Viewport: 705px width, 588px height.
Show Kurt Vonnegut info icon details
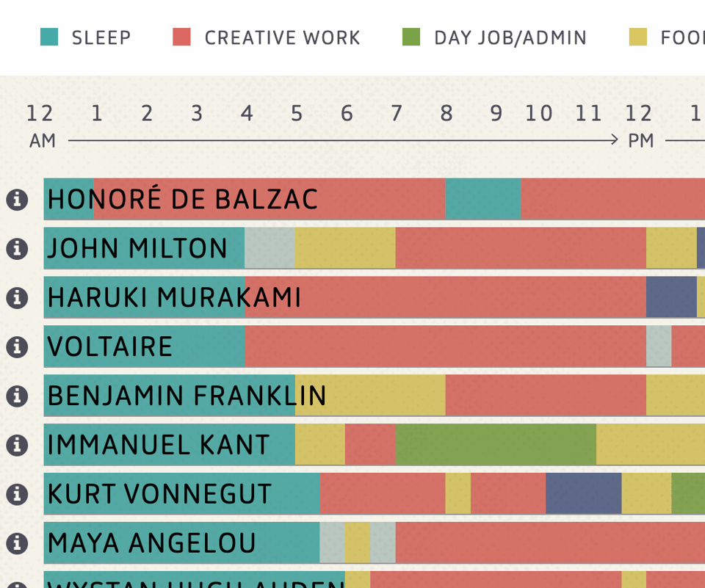click(17, 494)
